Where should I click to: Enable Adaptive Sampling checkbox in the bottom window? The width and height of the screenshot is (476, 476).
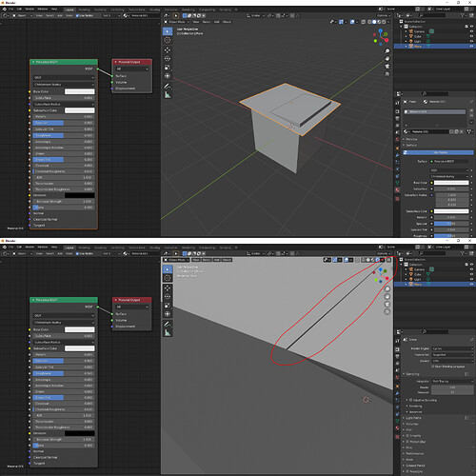click(410, 400)
